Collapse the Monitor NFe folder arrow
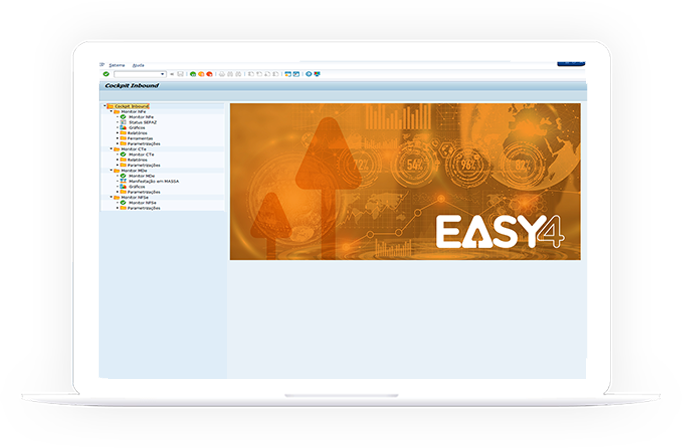This screenshot has width=682, height=448. pyautogui.click(x=111, y=111)
